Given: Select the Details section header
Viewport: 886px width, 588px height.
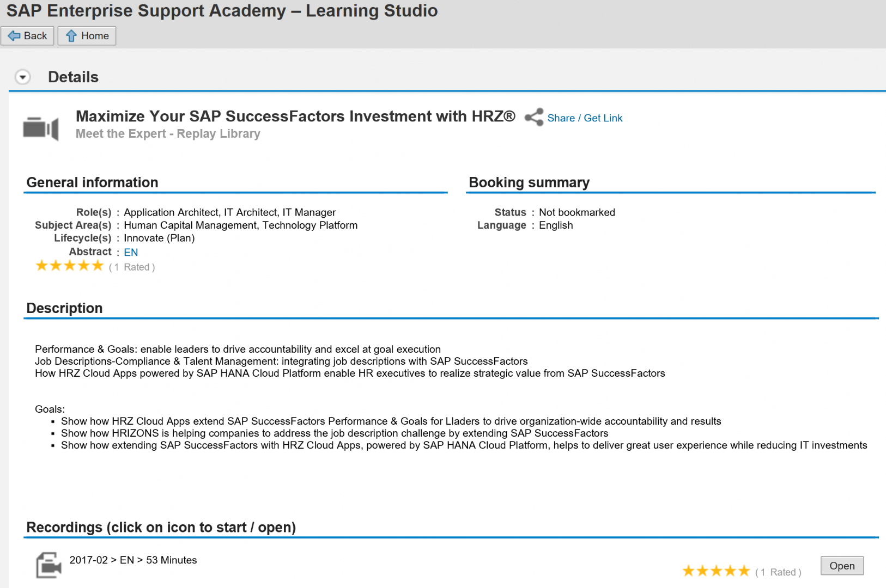Looking at the screenshot, I should (73, 77).
